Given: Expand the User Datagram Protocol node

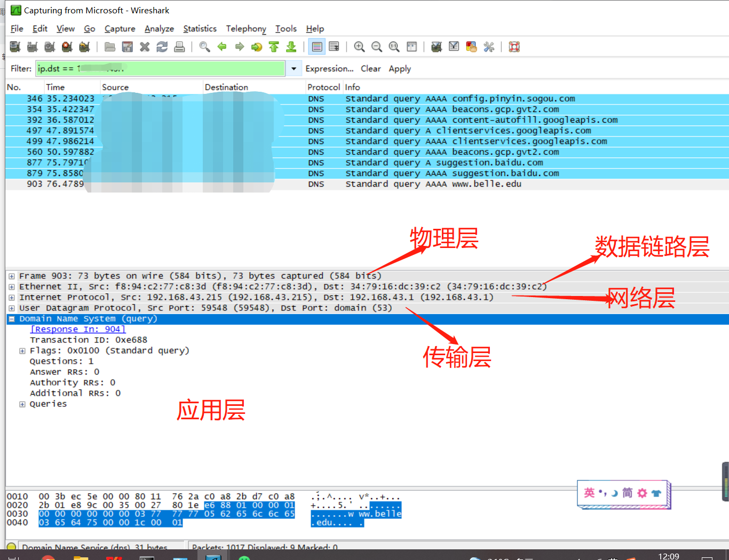Looking at the screenshot, I should point(12,308).
